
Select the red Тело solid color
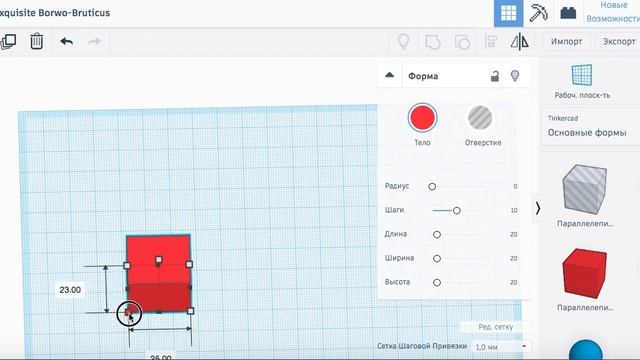coord(422,118)
